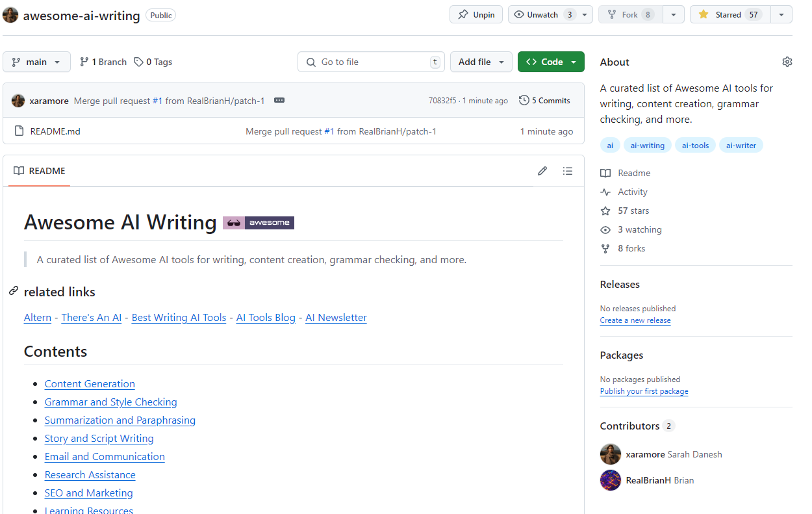
Task: Expand the Fork options dropdown arrow
Action: click(x=674, y=15)
